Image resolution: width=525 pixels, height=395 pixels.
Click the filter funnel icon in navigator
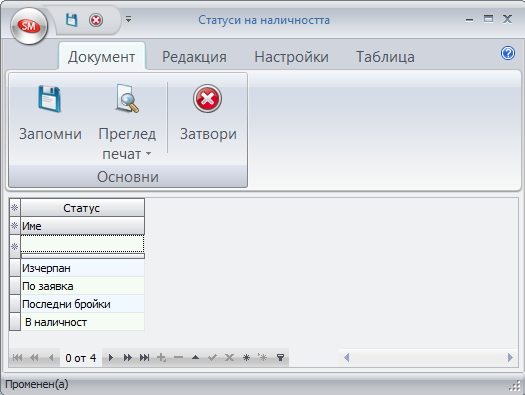tap(281, 358)
